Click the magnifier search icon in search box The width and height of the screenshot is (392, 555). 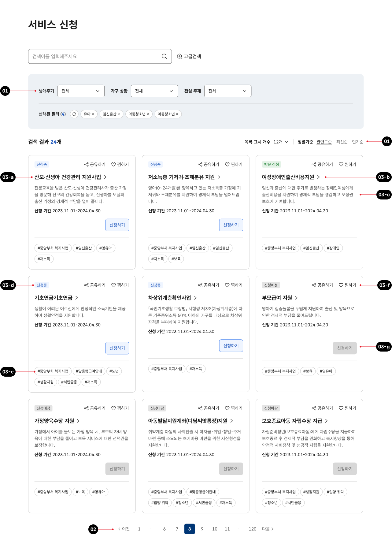point(164,56)
